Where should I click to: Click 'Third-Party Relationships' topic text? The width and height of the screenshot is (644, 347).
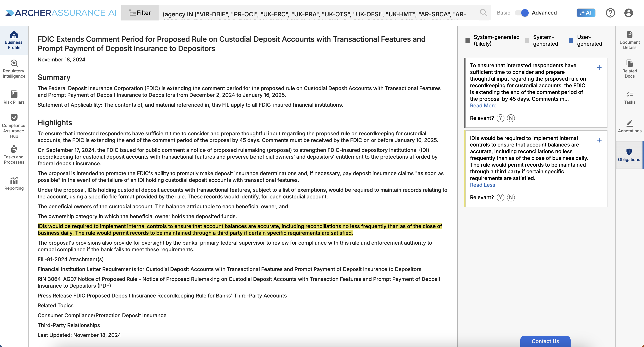(x=69, y=325)
